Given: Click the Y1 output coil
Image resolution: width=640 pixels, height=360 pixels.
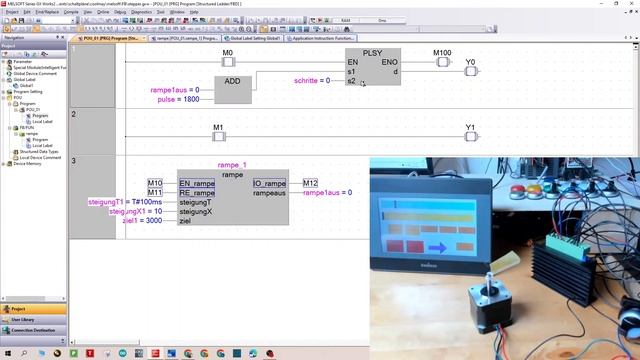Looking at the screenshot, I should pyautogui.click(x=471, y=137).
